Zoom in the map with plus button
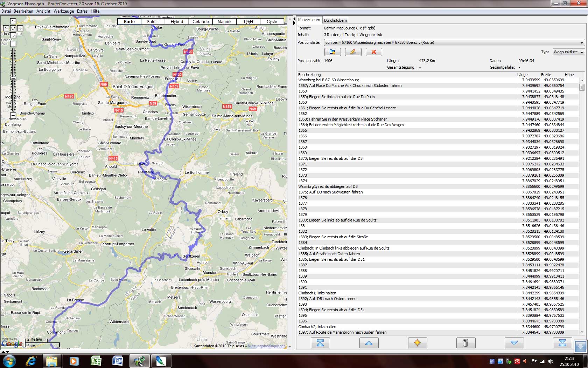 click(x=13, y=44)
